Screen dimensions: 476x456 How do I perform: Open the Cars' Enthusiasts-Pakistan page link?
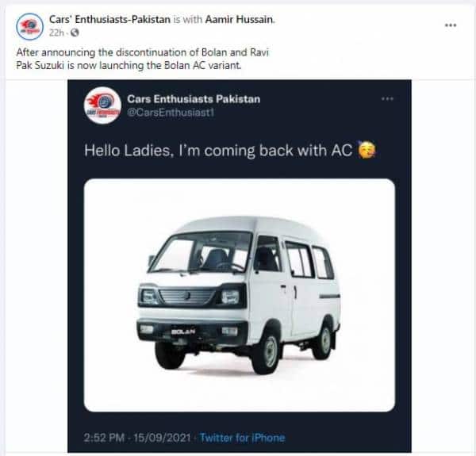click(x=109, y=19)
